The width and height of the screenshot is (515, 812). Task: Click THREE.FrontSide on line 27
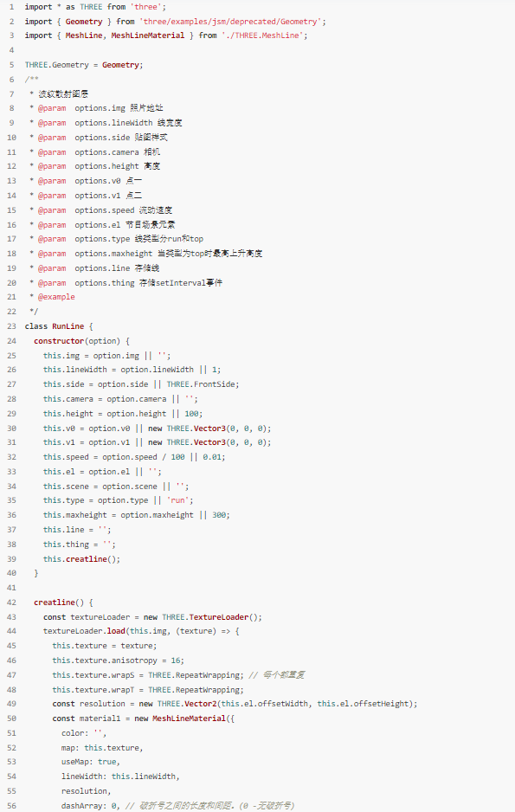(201, 384)
